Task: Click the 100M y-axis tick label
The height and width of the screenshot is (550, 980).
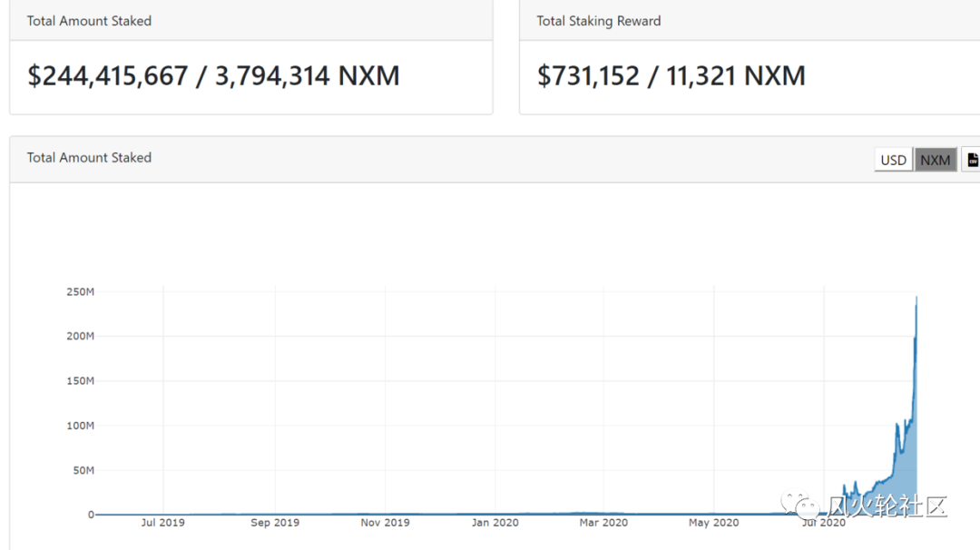Action: (x=81, y=425)
